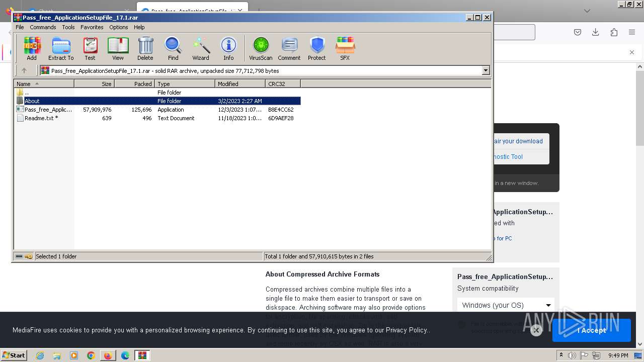Run the Test archive tool
The height and width of the screenshot is (362, 644).
pyautogui.click(x=90, y=49)
